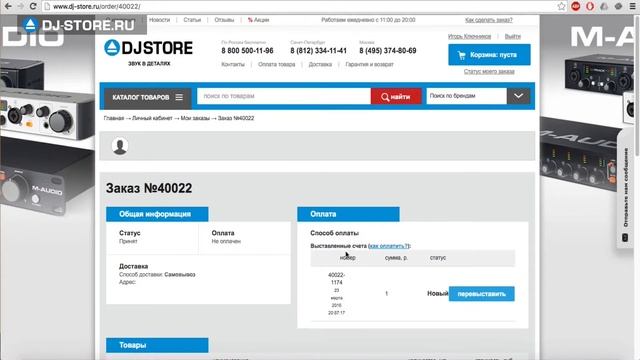The height and width of the screenshot is (360, 640).
Task: Open the Акции menu item
Action: [x=258, y=20]
